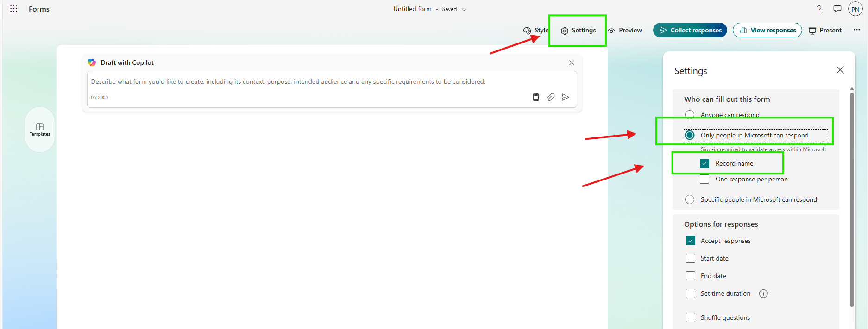The image size is (868, 329).
Task: Click the View responses button
Action: click(767, 30)
